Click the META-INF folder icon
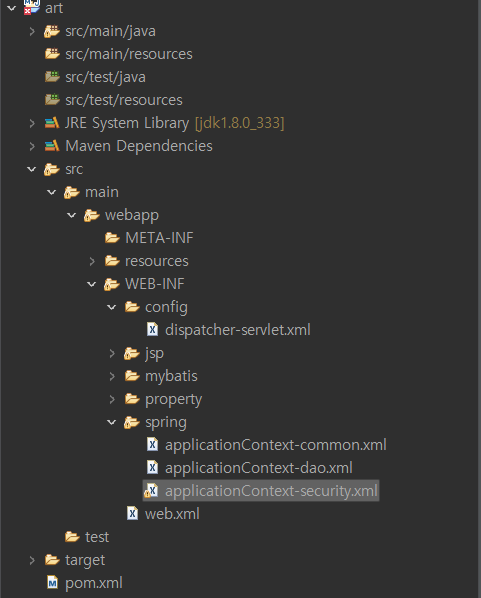The width and height of the screenshot is (481, 598). tap(112, 238)
